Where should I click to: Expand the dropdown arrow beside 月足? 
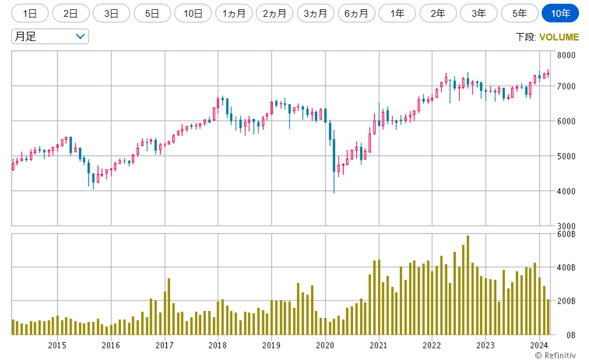point(80,37)
